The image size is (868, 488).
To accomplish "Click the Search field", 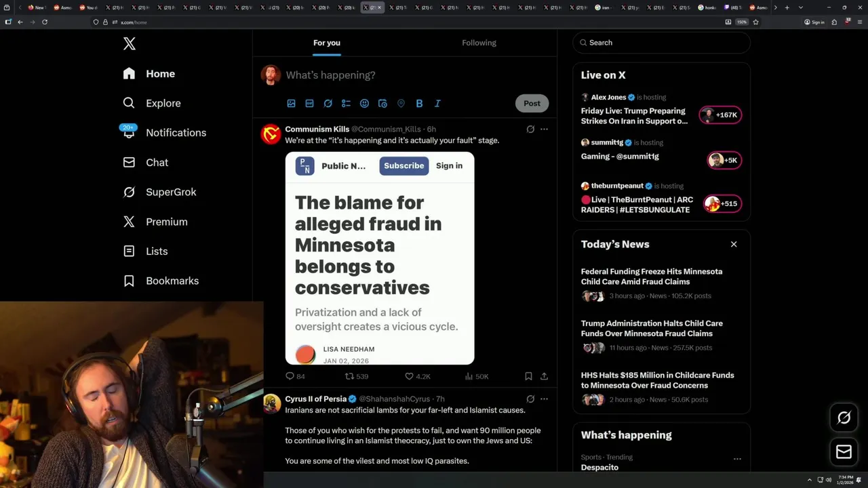I will (x=661, y=43).
